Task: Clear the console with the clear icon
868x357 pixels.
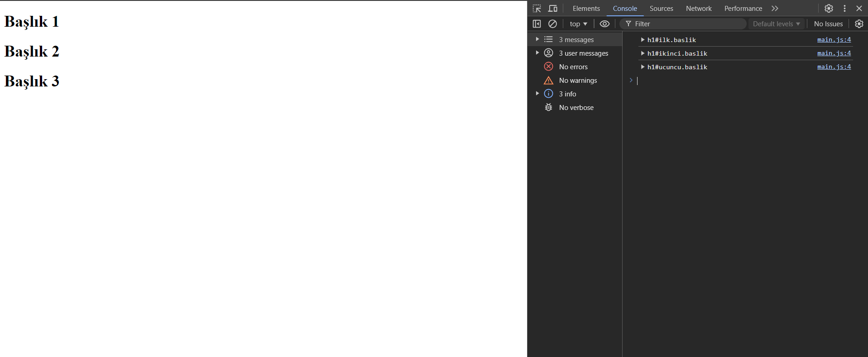Action: 552,24
